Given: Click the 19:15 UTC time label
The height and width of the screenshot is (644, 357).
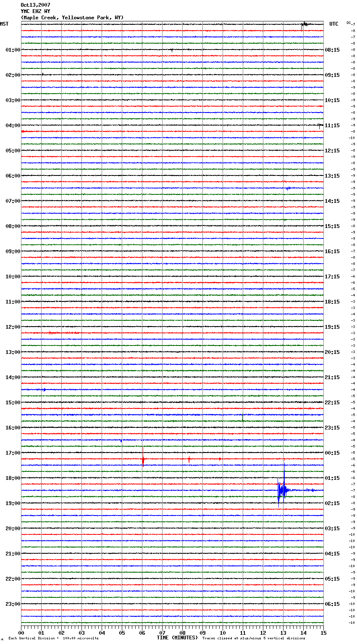Looking at the screenshot, I should coord(332,327).
